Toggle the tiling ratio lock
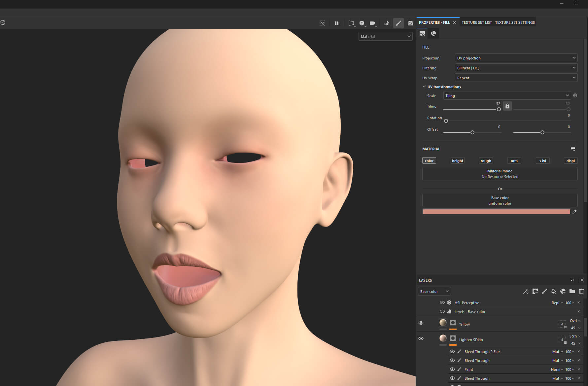 [507, 106]
